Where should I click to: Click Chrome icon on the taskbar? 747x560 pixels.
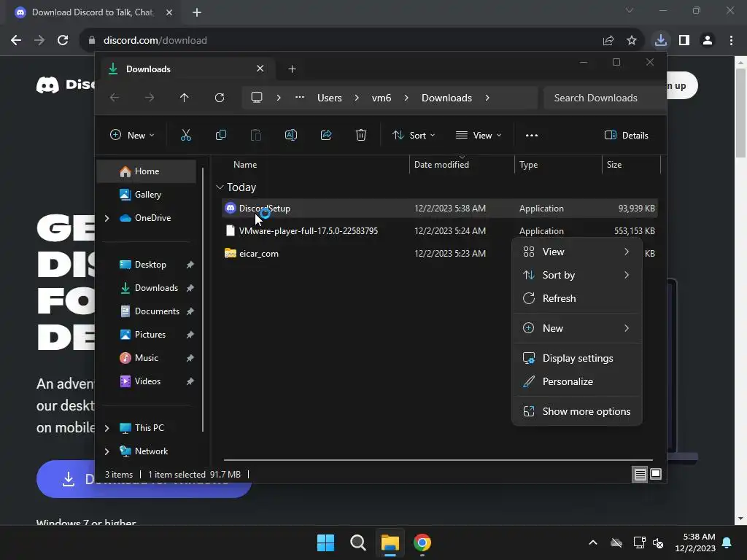click(x=422, y=542)
